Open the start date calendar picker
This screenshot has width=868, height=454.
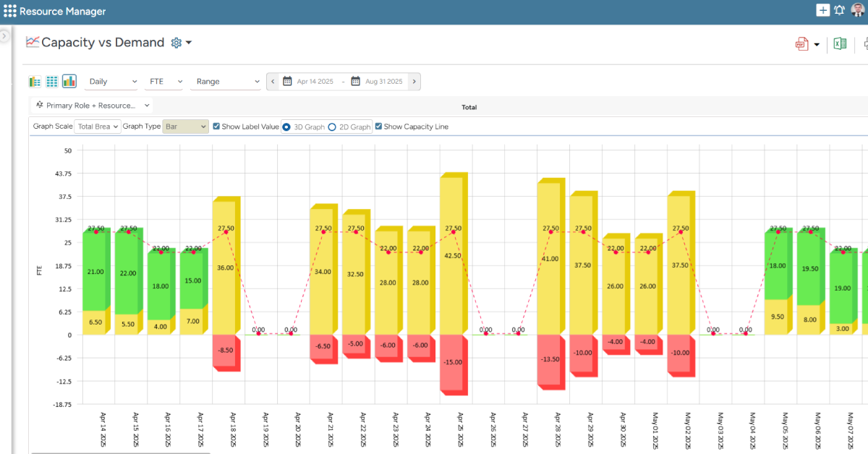(x=289, y=81)
